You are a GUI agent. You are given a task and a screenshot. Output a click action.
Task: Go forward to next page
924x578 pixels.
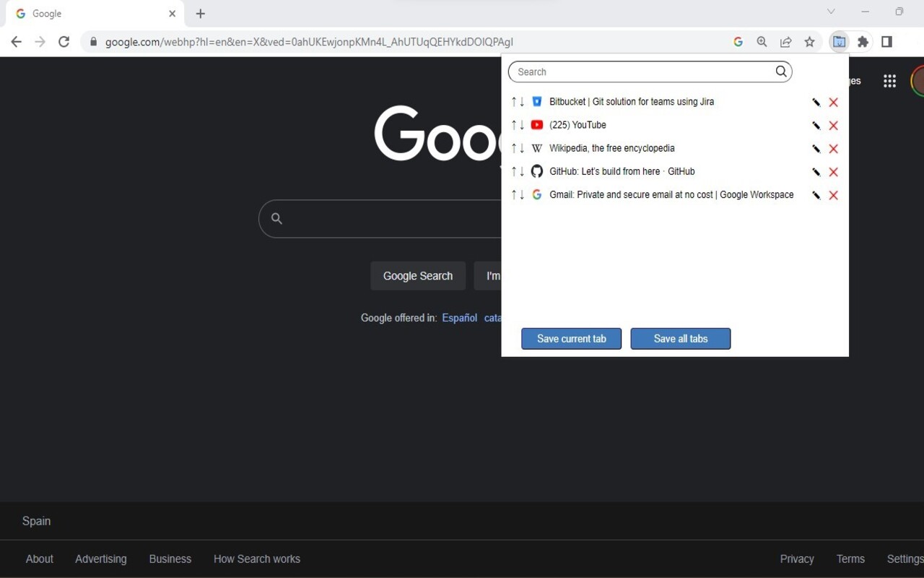pyautogui.click(x=40, y=42)
